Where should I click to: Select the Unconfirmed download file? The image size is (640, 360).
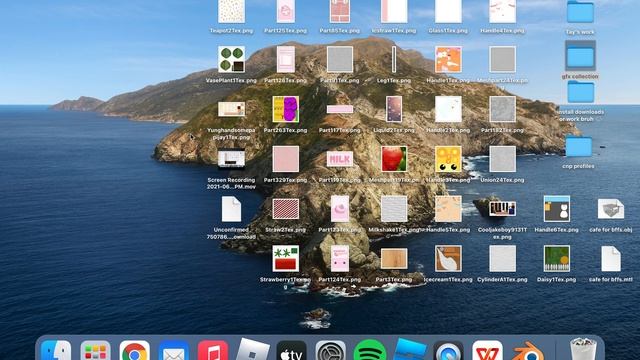click(x=231, y=209)
